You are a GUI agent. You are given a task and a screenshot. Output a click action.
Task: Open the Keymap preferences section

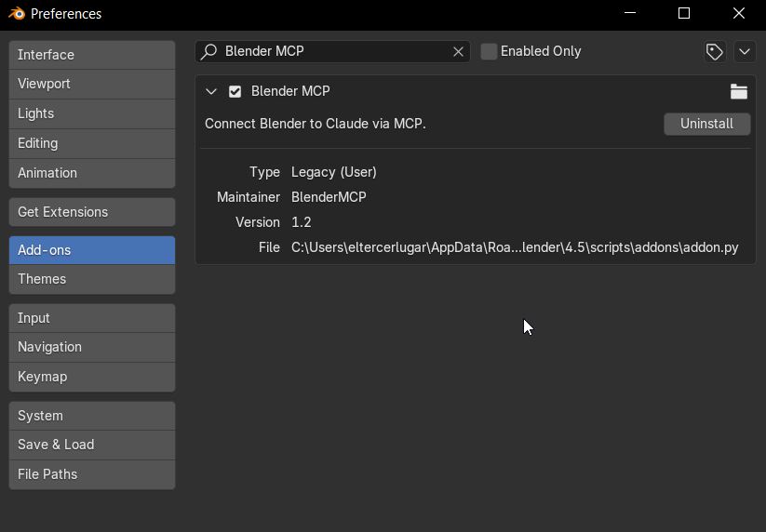tap(92, 377)
